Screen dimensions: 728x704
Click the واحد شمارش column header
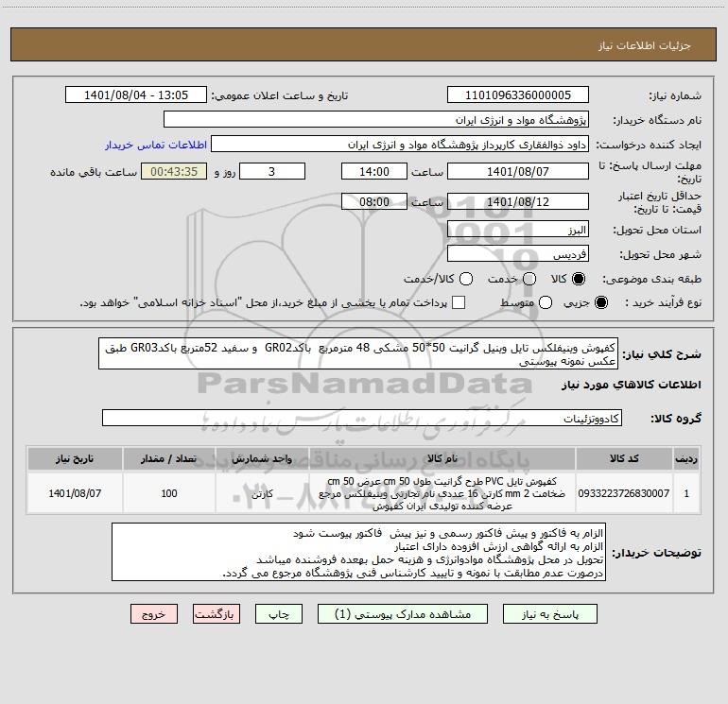tap(262, 458)
